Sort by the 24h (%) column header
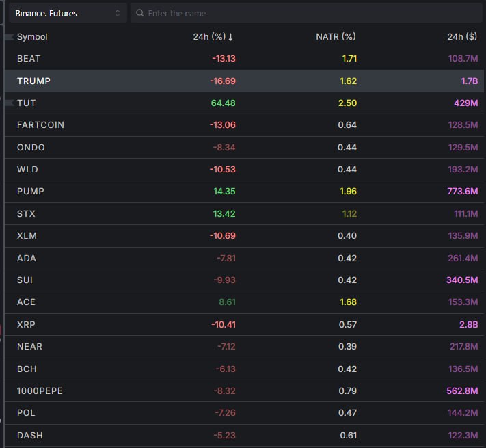The height and width of the screenshot is (448, 486). click(209, 36)
